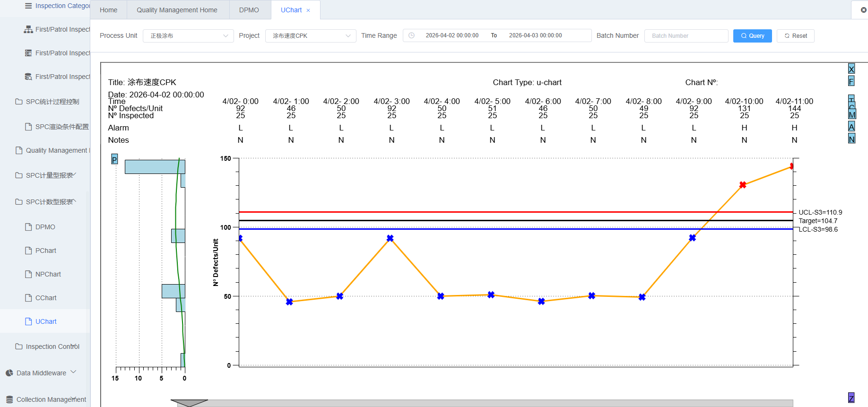This screenshot has height=407, width=868.
Task: Click the X button on chart panel
Action: (851, 69)
